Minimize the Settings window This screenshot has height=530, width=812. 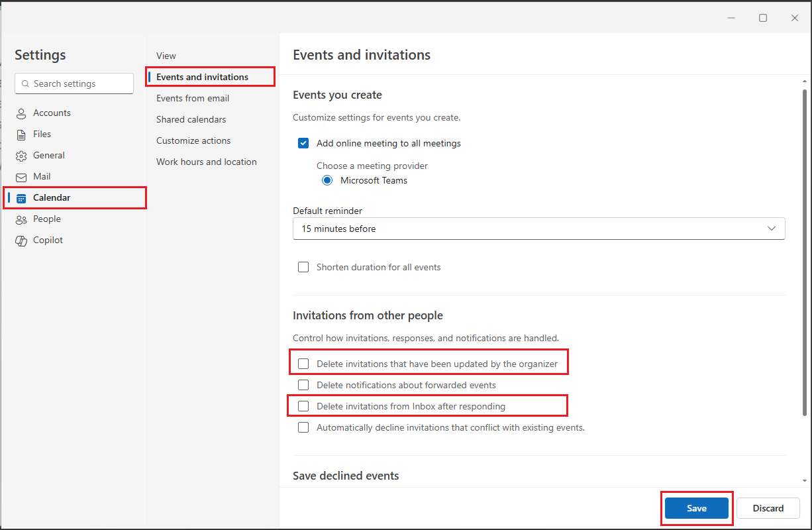tap(731, 18)
